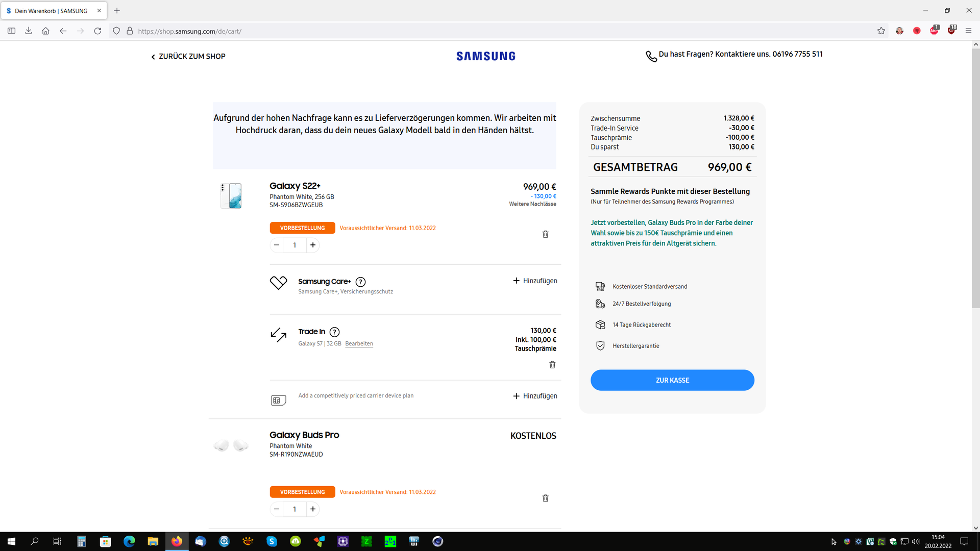Edit the trade-in device via Bearbeiten

tap(359, 344)
